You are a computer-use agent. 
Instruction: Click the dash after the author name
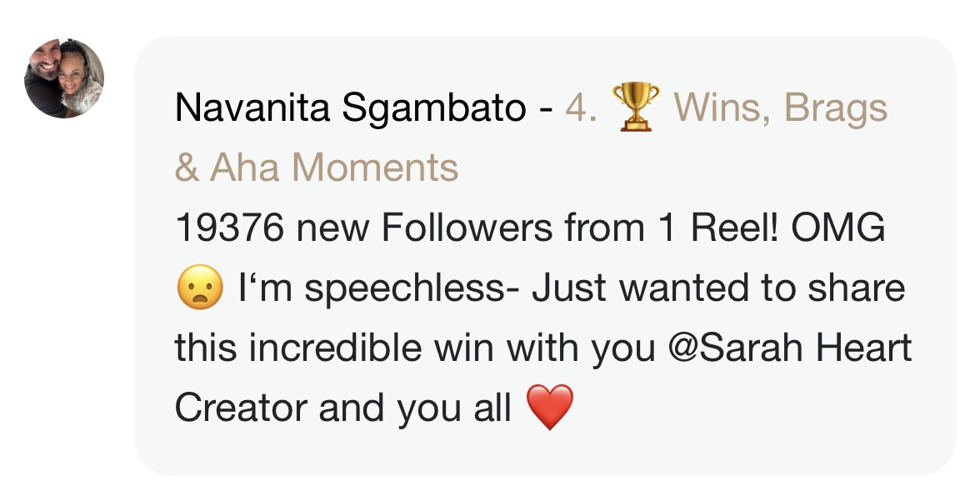(546, 108)
